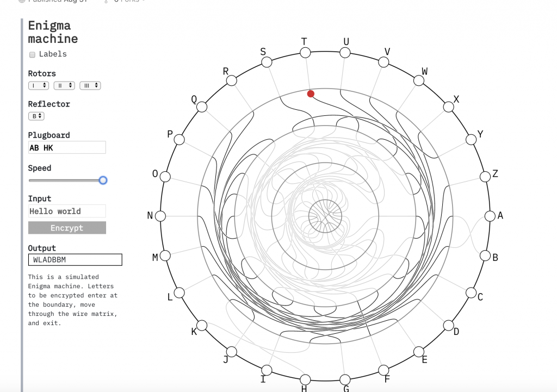Click the Output label
The width and height of the screenshot is (557, 392).
tap(42, 248)
